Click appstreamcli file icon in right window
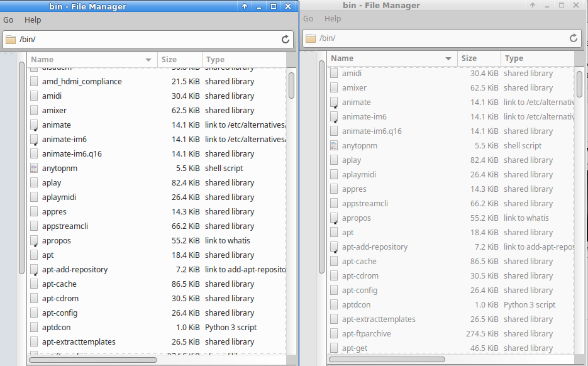The height and width of the screenshot is (366, 588). point(334,204)
